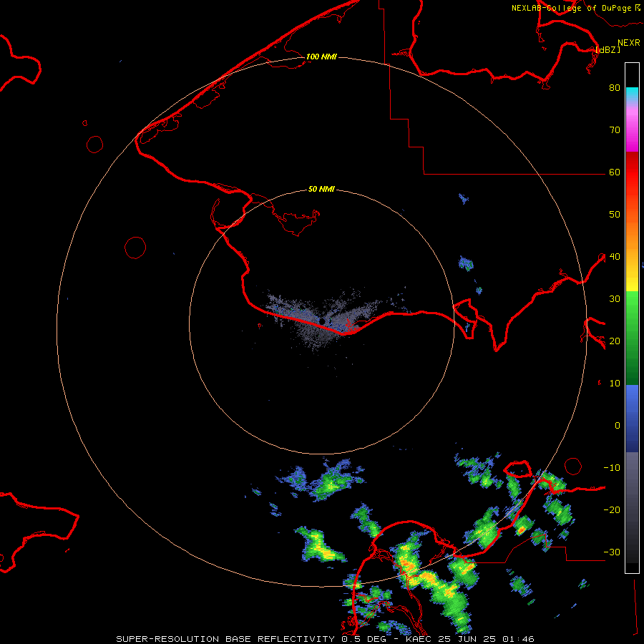Click the 50 NMI range ring label
644x644 pixels.
[x=321, y=189]
